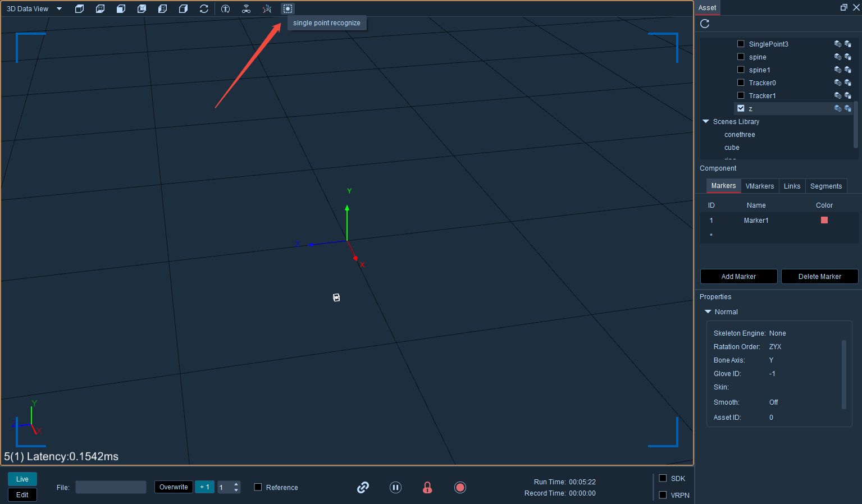Open the Links tab
862x504 pixels.
[x=792, y=186]
